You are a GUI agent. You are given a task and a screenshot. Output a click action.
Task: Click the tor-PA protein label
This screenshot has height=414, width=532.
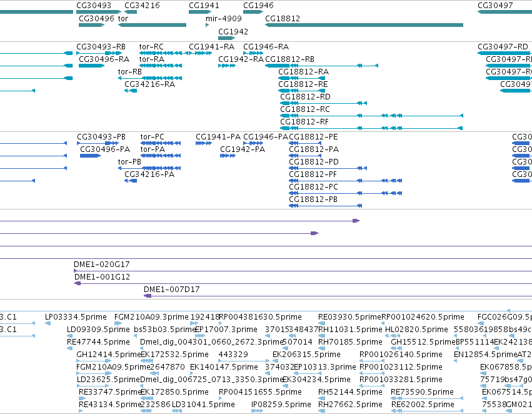point(153,149)
